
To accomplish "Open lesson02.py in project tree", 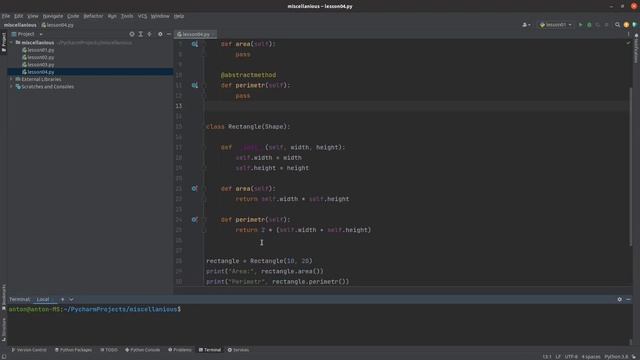I will tap(38, 57).
